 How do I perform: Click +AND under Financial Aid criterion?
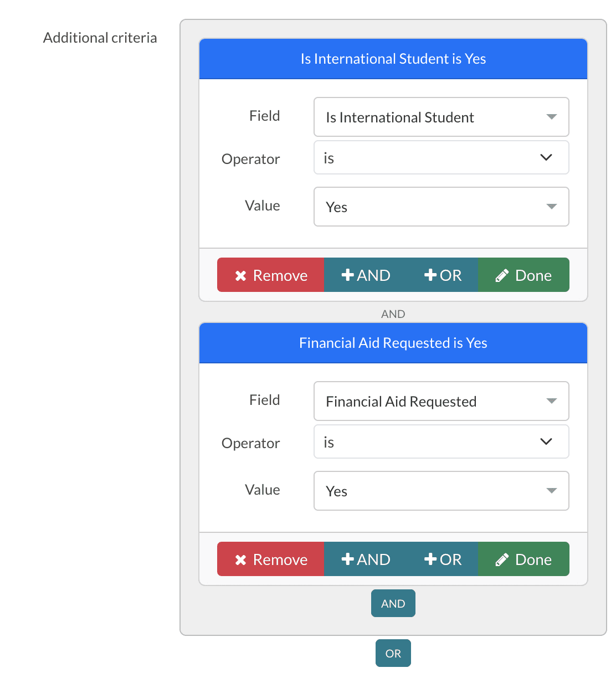[366, 559]
